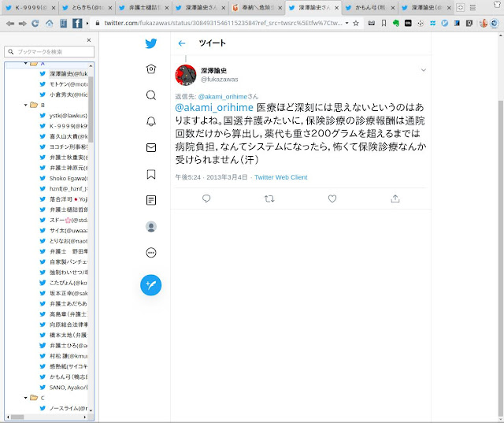Collapse bookmark folder A

(x=26, y=64)
